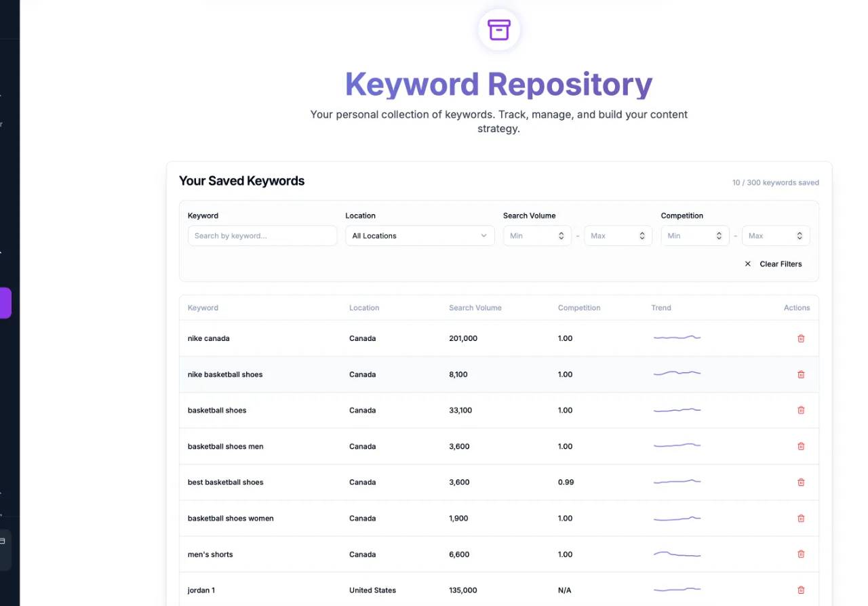Adjust the Competition Max stepper
Viewport: 868px width, 606px height.
tap(800, 236)
